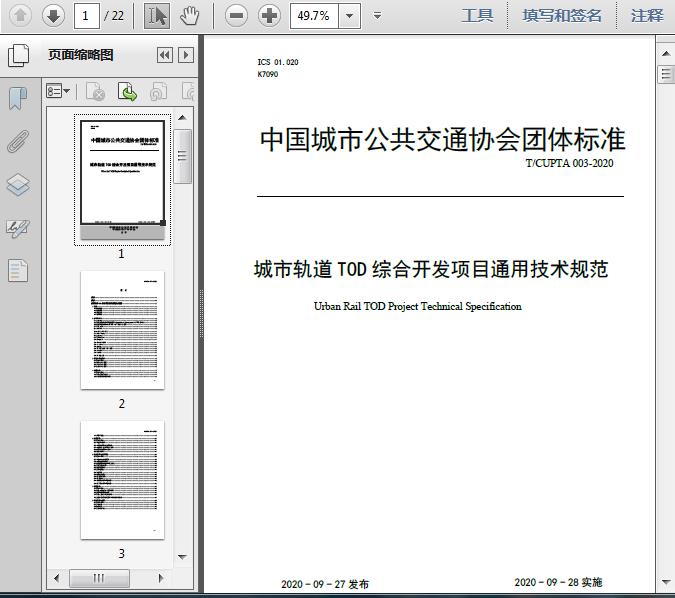Zoom out with the minus button
The width and height of the screenshot is (675, 598).
tap(236, 16)
